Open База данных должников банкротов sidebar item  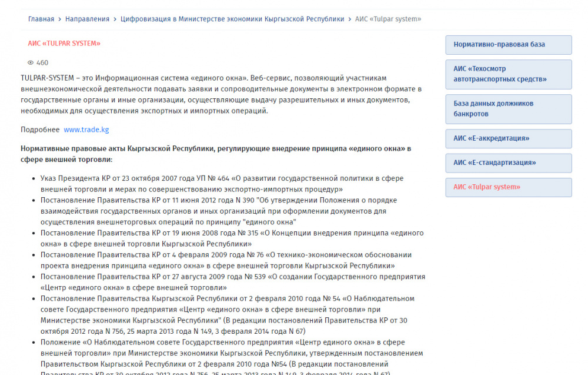[x=508, y=108]
